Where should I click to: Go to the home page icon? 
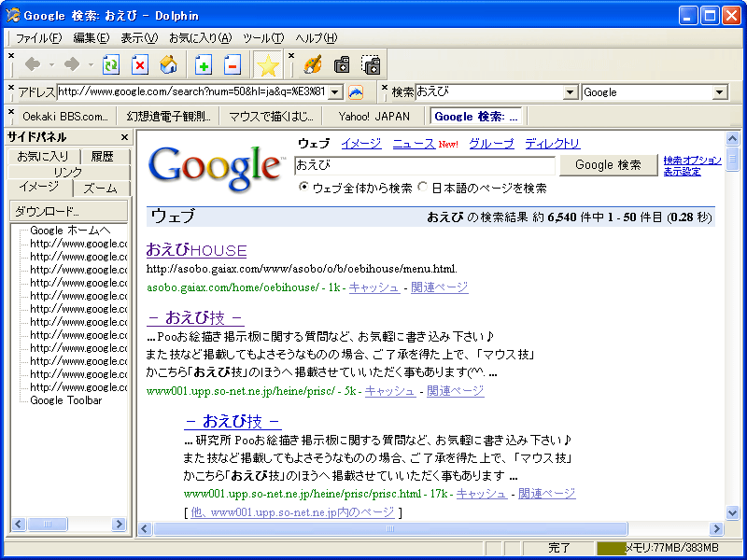point(169,64)
